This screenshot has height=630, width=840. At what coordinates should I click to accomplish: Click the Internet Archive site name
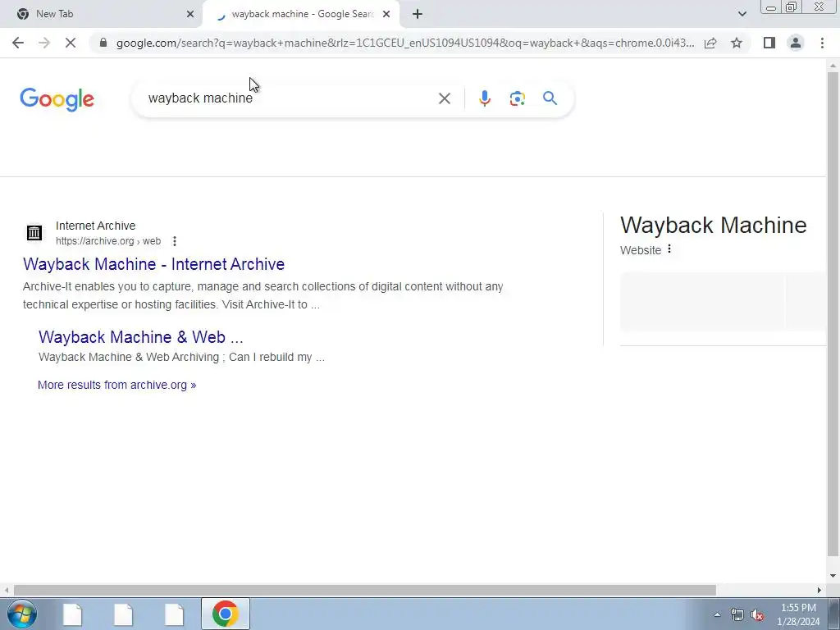pos(95,226)
